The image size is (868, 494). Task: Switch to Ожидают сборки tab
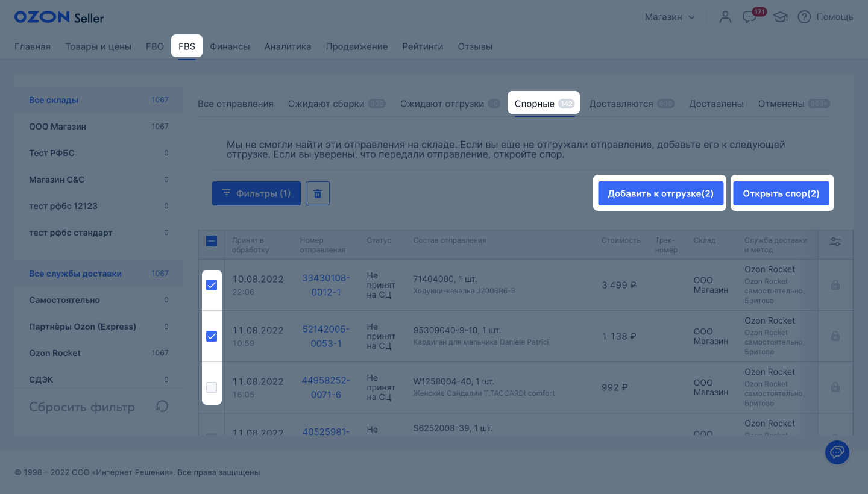click(336, 104)
